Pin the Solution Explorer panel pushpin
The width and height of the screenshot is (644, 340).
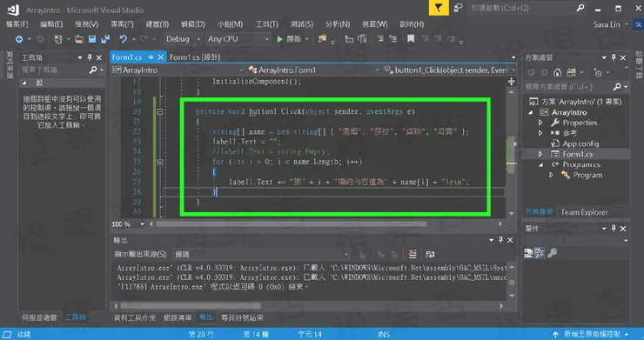pos(614,57)
